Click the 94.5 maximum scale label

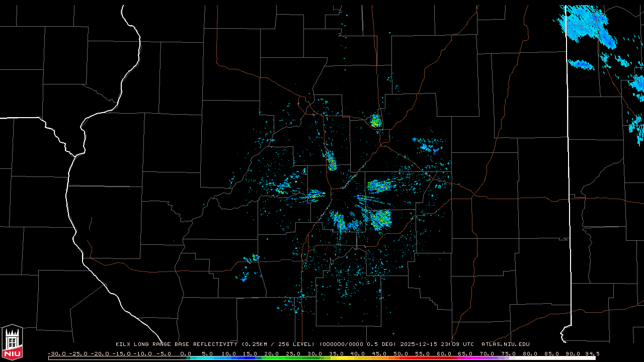(592, 353)
